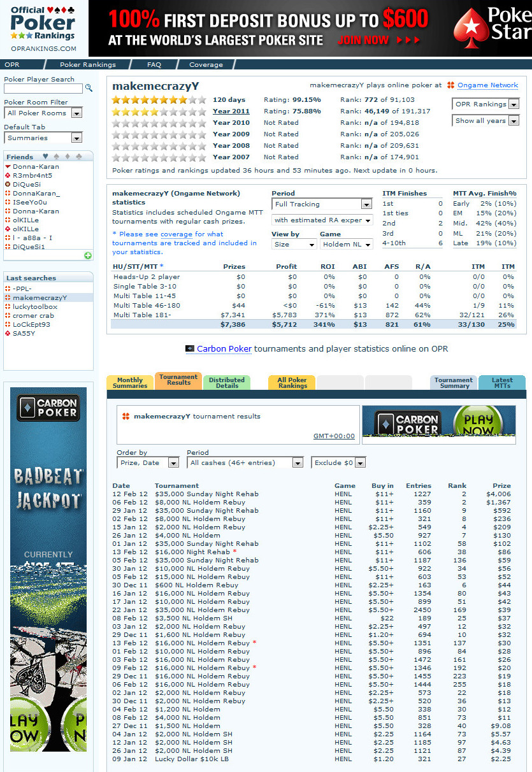Open friend DiQueSi1
This screenshot has width=532, height=772.
[29, 247]
